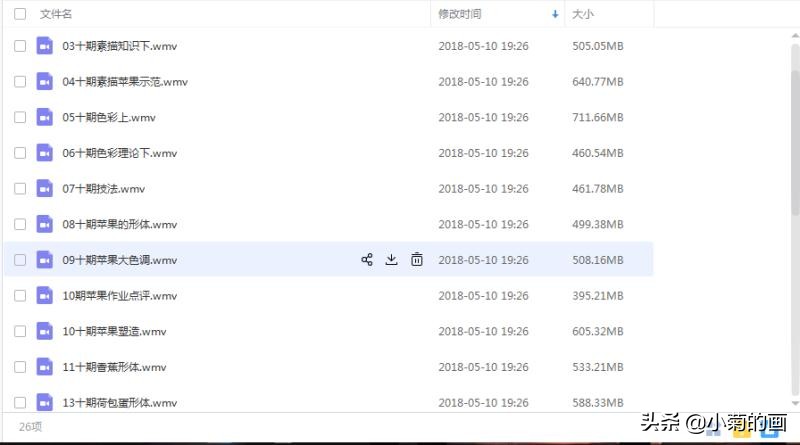The width and height of the screenshot is (800, 445).
Task: Click download icon on 09十期苹果大色调.wmv row
Action: point(391,259)
